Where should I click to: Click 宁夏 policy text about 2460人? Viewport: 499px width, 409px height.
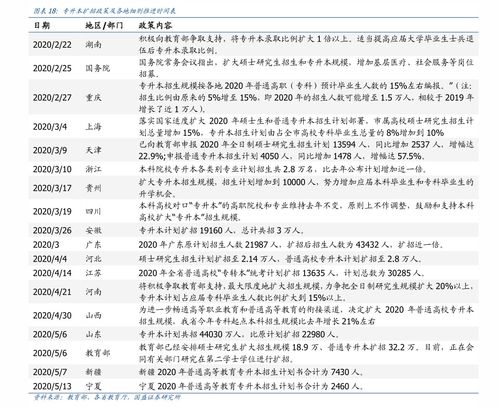(251, 386)
